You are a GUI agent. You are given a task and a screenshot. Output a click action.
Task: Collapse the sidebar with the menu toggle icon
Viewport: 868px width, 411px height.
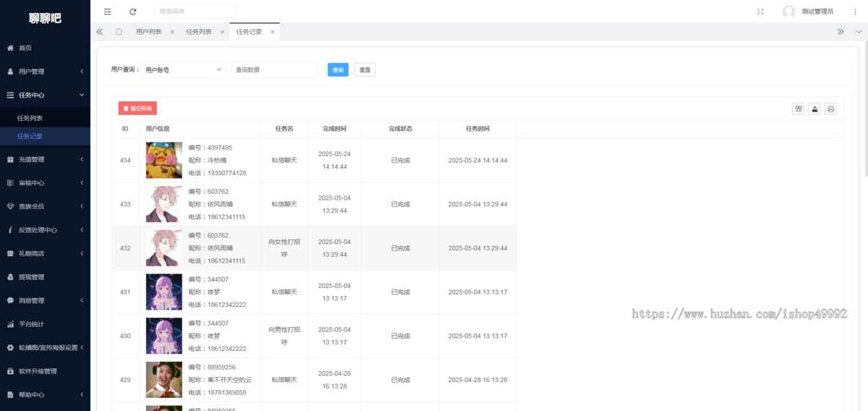tap(108, 12)
